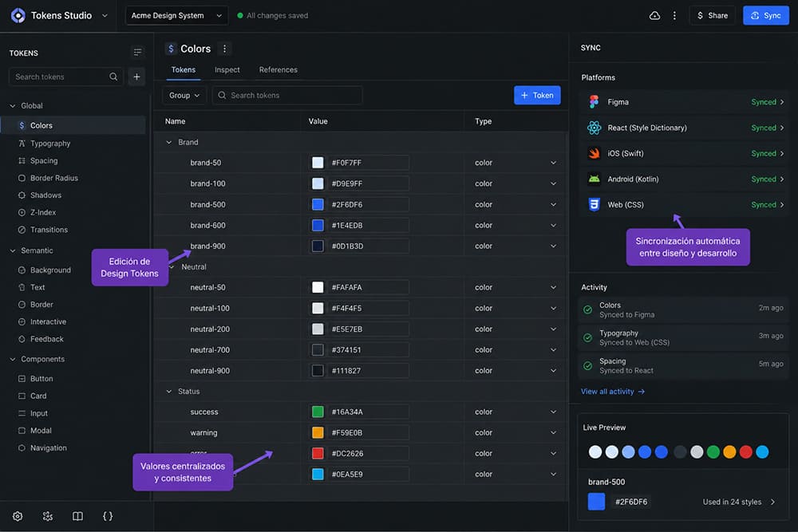Collapse the Components sidebar group
The image size is (798, 532).
pyautogui.click(x=13, y=359)
